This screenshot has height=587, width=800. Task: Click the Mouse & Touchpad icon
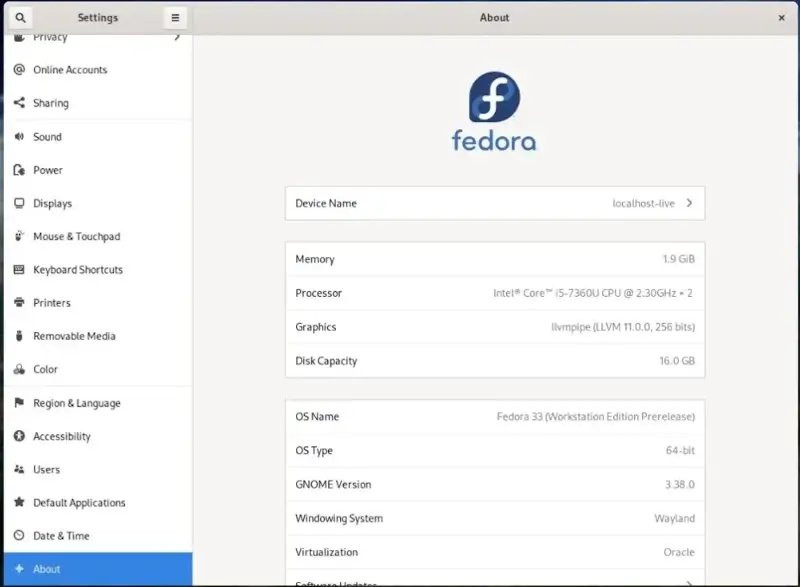[19, 236]
